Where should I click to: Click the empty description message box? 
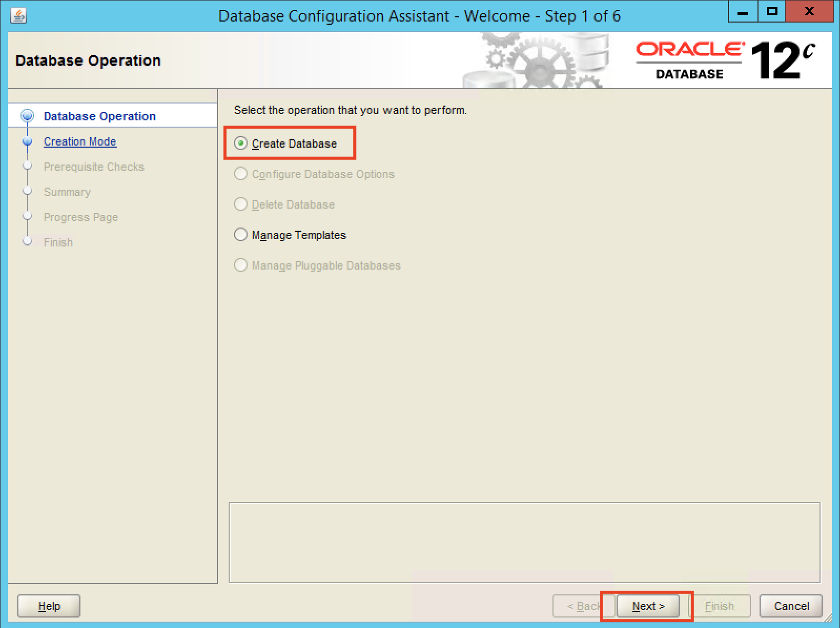tap(525, 542)
